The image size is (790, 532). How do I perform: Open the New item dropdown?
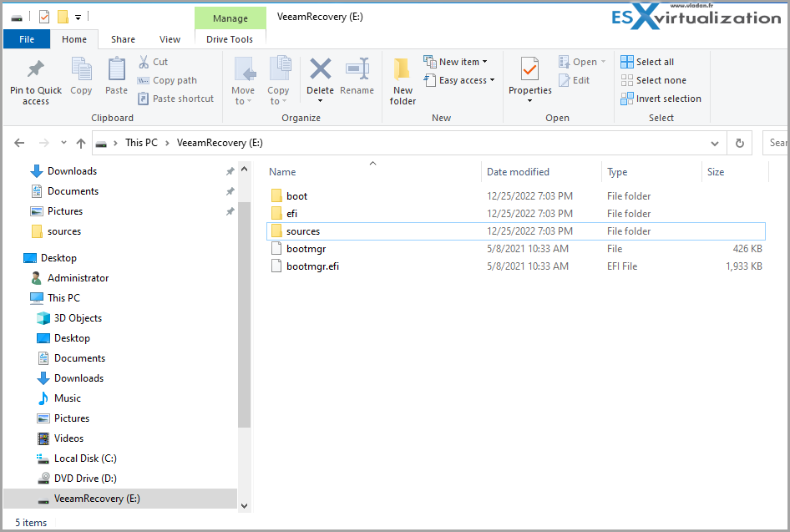tap(455, 62)
